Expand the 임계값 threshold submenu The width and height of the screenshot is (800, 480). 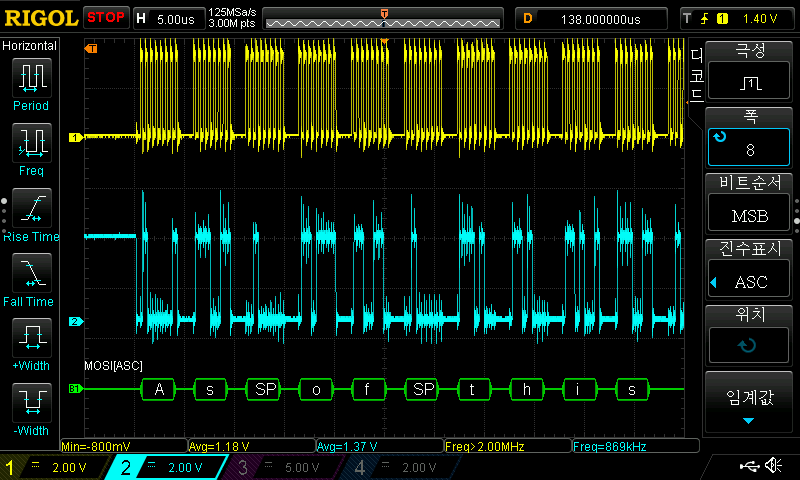[x=750, y=405]
